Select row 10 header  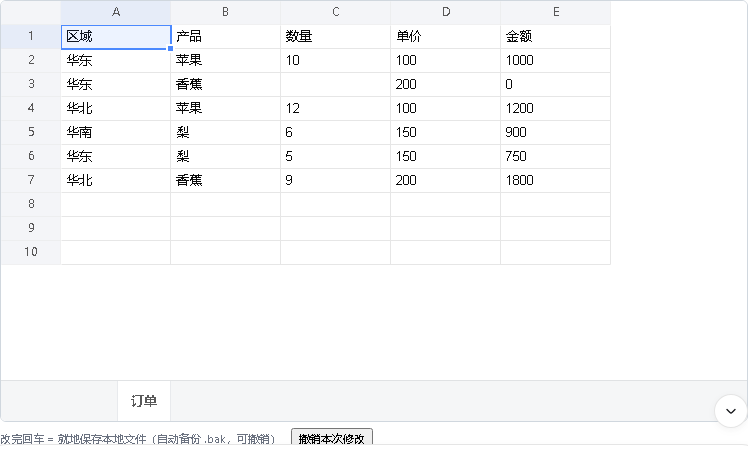[x=31, y=252]
